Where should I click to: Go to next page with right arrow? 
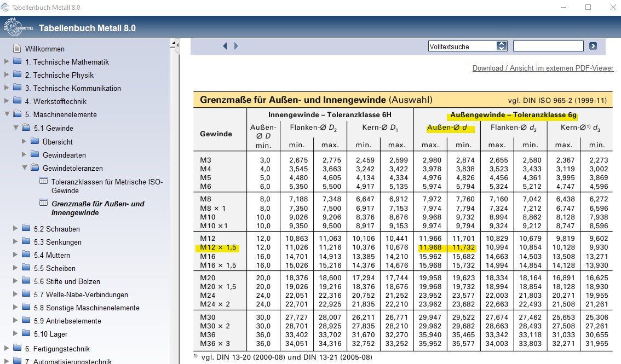click(x=236, y=46)
